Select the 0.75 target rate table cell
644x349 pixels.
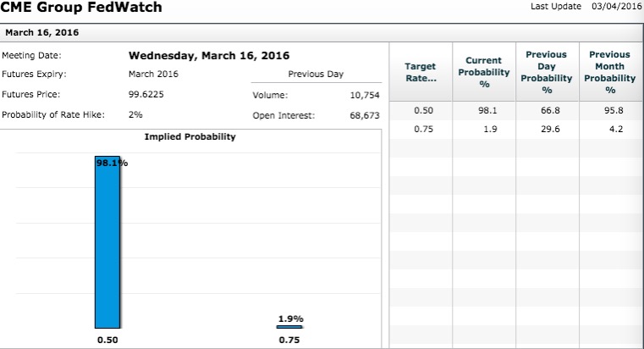[x=421, y=130]
